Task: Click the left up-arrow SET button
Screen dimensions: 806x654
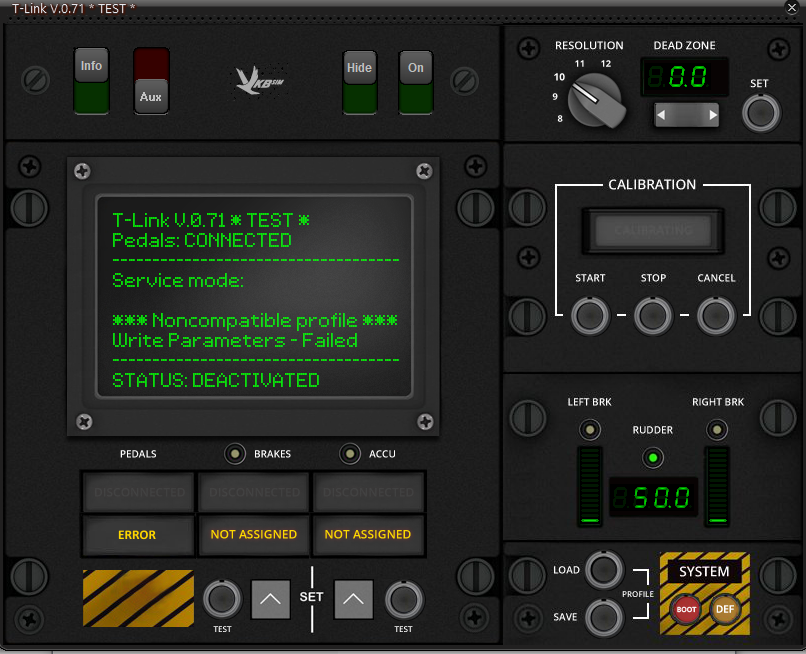Action: coord(270,600)
